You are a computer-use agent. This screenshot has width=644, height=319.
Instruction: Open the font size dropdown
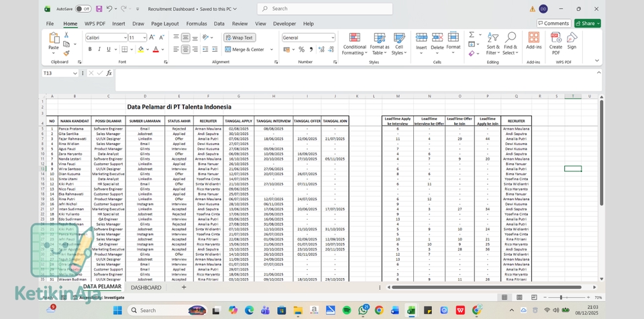(x=145, y=38)
